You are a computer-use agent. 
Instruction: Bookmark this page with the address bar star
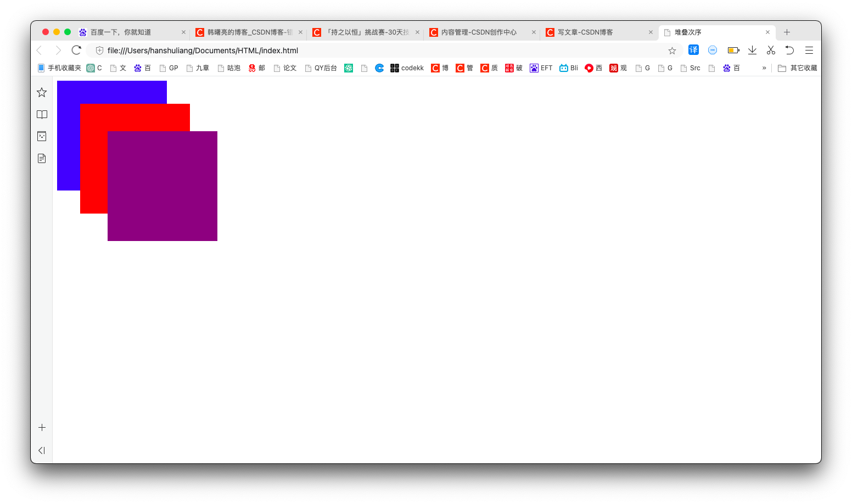[x=672, y=51]
